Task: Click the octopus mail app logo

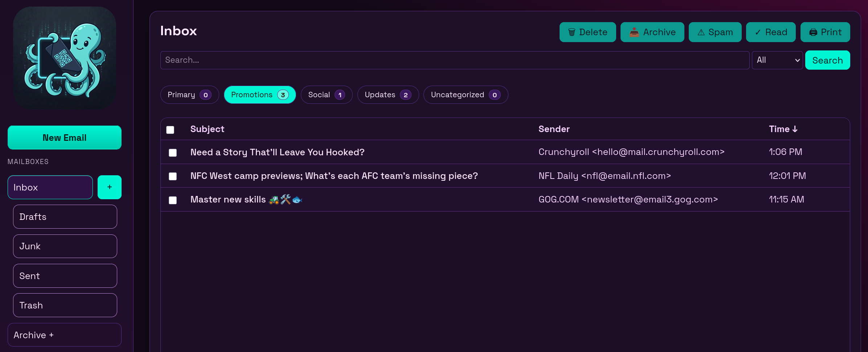Action: click(65, 58)
